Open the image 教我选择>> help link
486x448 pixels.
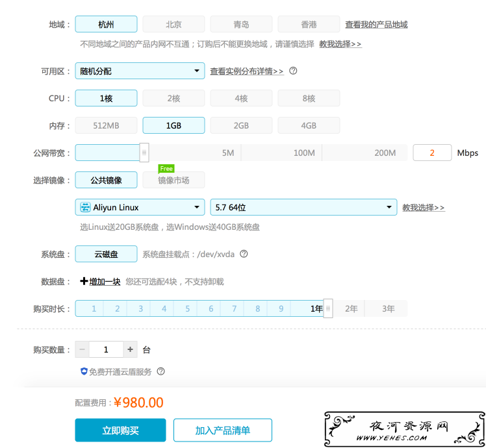point(424,208)
